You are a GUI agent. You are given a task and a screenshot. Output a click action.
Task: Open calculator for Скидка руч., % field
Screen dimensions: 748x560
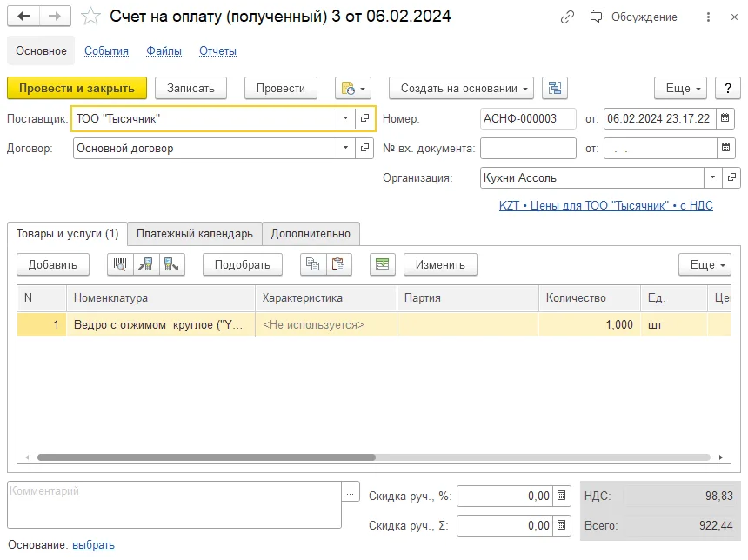[562, 496]
